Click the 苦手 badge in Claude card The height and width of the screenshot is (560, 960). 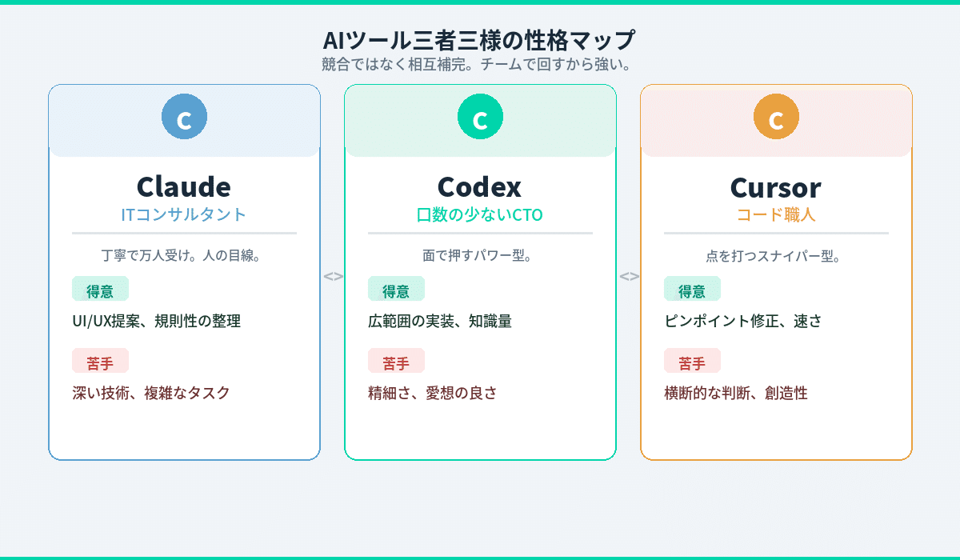tap(100, 362)
